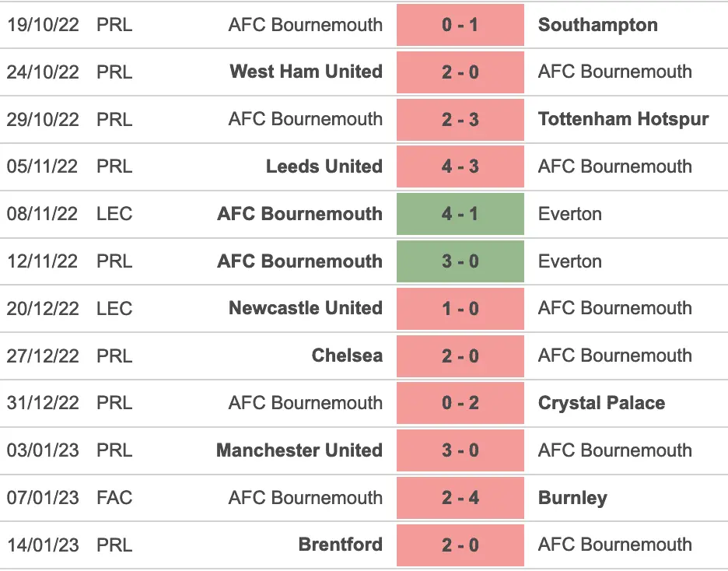Image resolution: width=728 pixels, height=571 pixels.
Task: Open the Brentford team link
Action: [x=340, y=545]
